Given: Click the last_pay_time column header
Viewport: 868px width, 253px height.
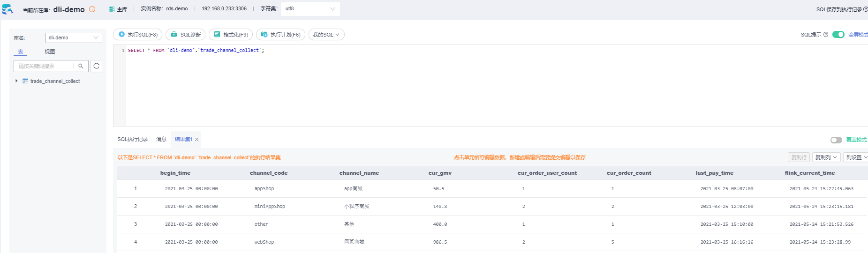Looking at the screenshot, I should [x=714, y=173].
